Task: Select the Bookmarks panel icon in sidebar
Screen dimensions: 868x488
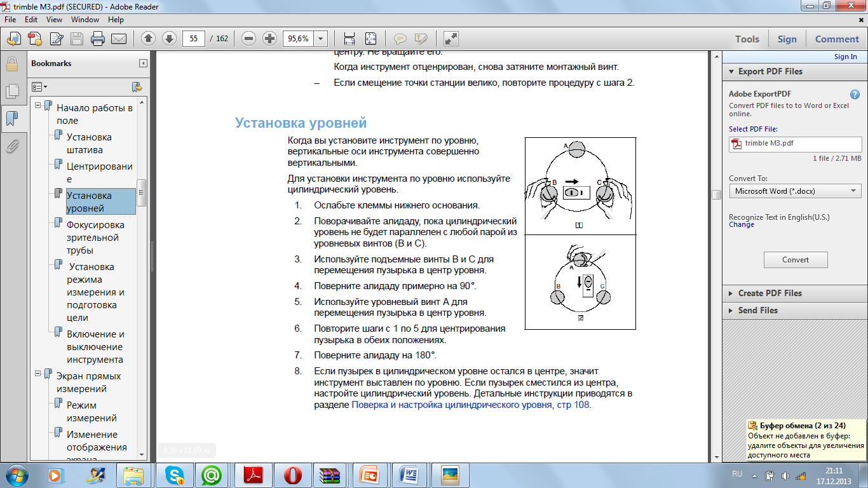Action: point(11,119)
